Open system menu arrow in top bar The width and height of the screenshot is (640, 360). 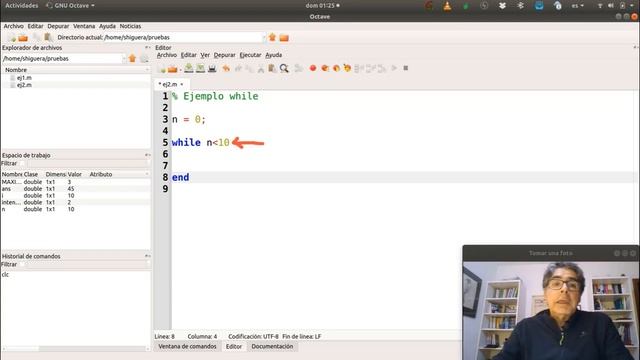(633, 6)
